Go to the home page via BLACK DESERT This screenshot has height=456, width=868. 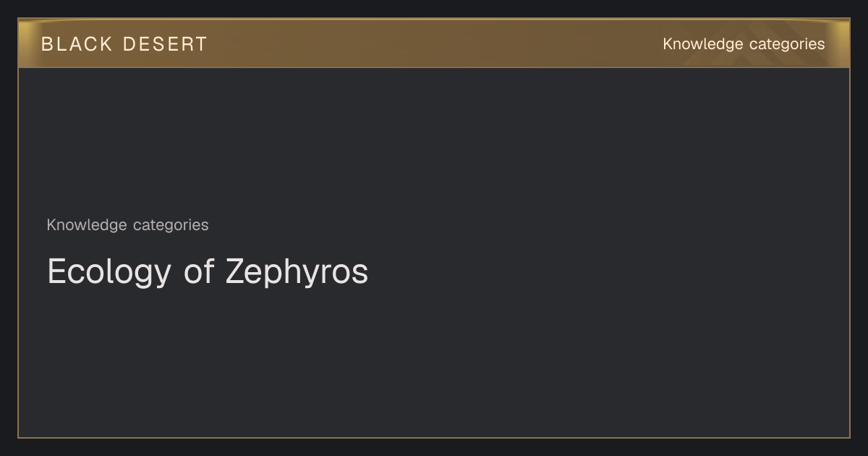(124, 44)
